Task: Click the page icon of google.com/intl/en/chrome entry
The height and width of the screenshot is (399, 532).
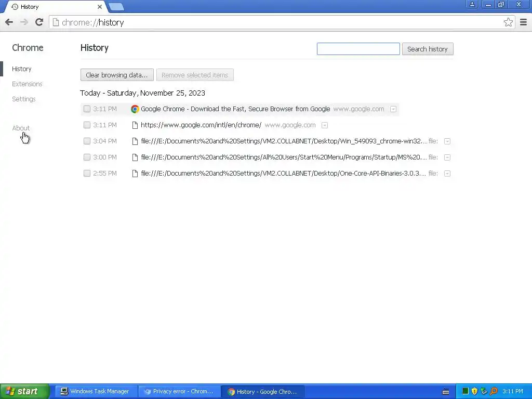Action: coord(135,125)
